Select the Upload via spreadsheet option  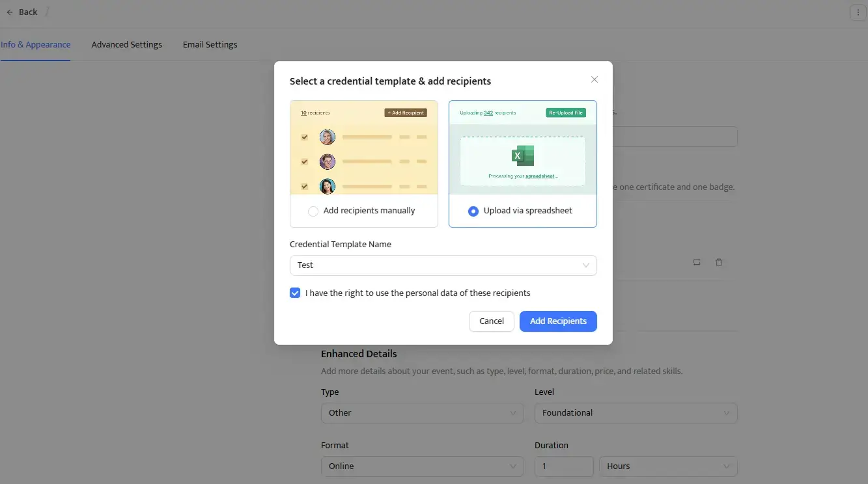[x=473, y=210]
